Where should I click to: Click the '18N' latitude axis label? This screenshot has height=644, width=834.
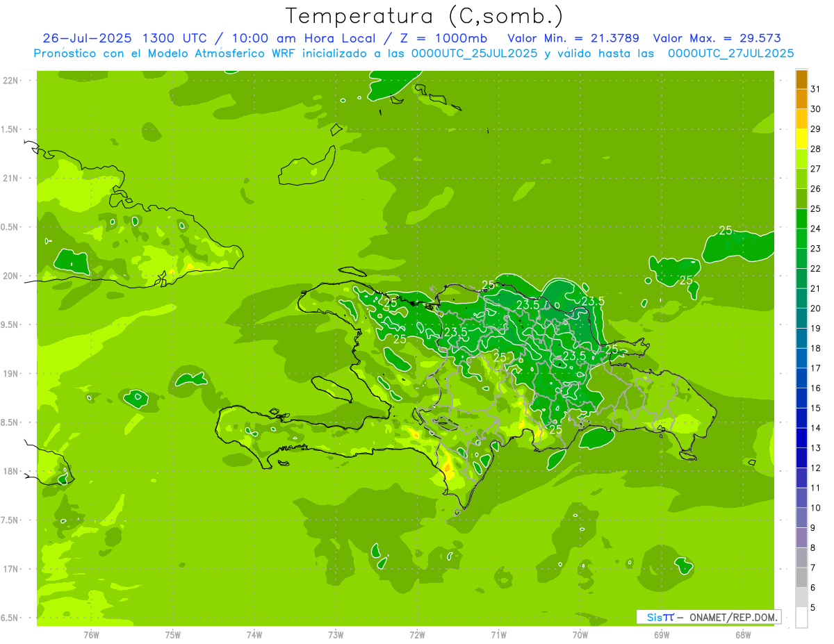tap(11, 472)
